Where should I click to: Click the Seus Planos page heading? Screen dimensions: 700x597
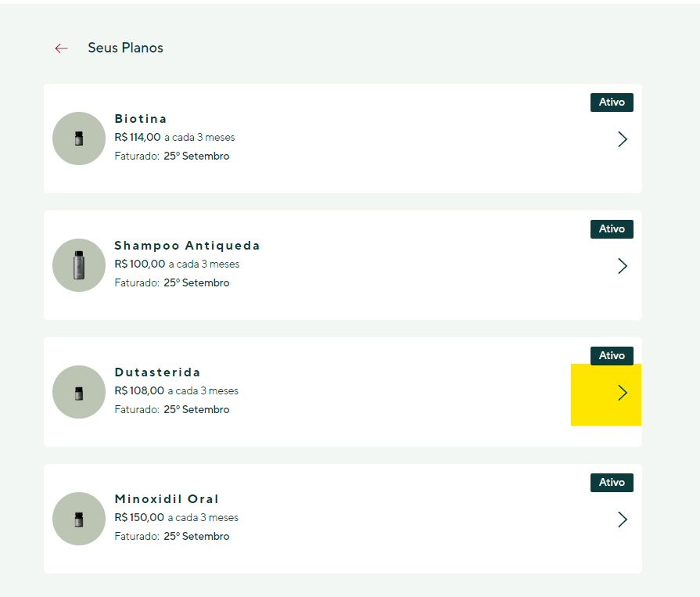(125, 48)
